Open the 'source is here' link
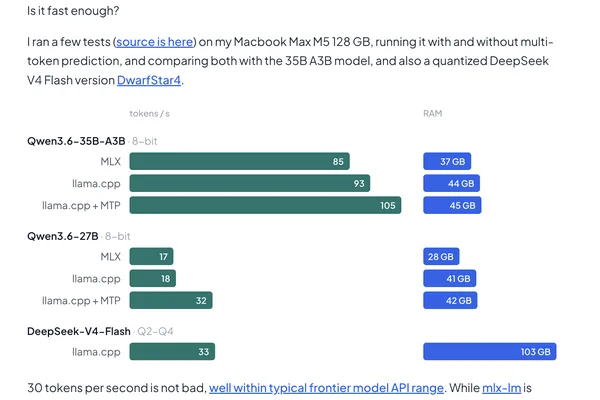Image resolution: width=600 pixels, height=400 pixels. [x=155, y=42]
